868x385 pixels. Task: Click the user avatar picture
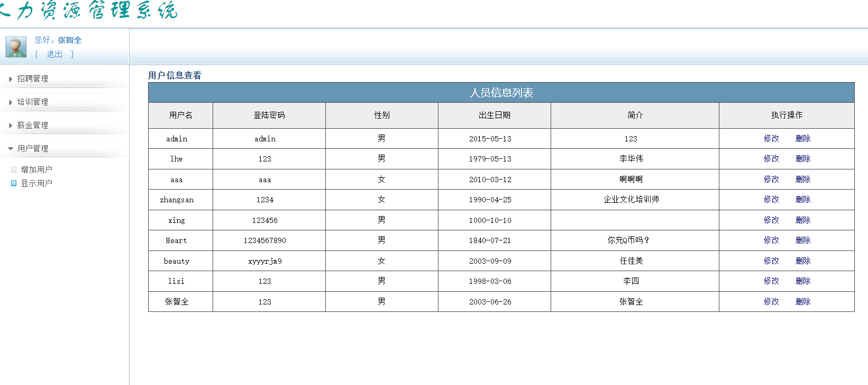point(16,47)
